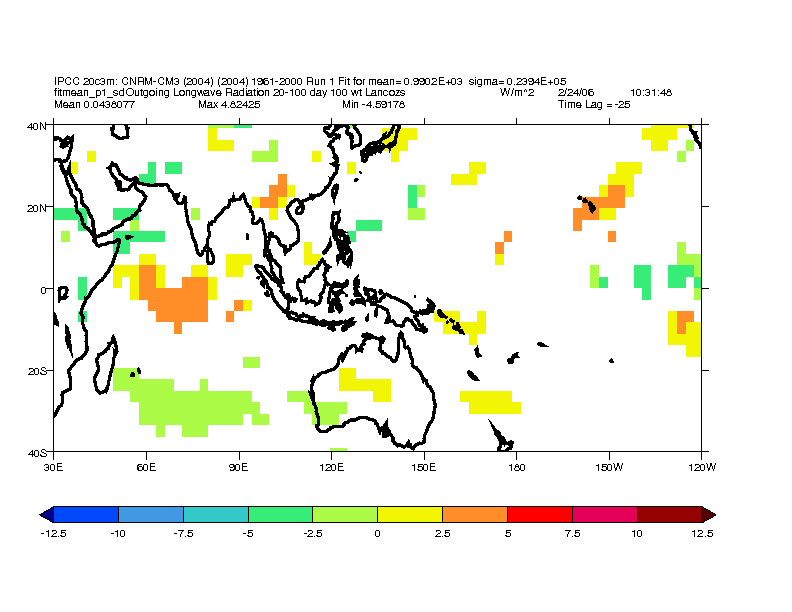Click the yellow patch inside Australia
792x612 pixels.
365,385
